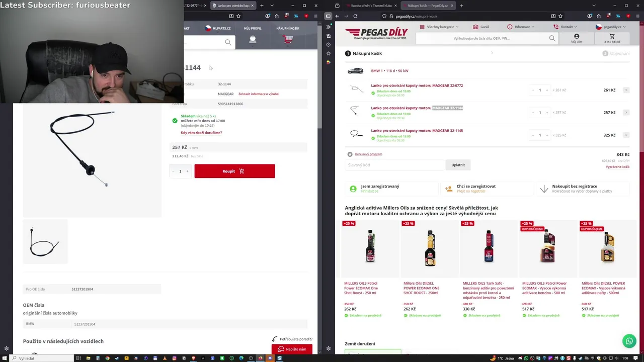Click magnifier icon in Pegas search bar
The width and height of the screenshot is (644, 362).
point(552,38)
